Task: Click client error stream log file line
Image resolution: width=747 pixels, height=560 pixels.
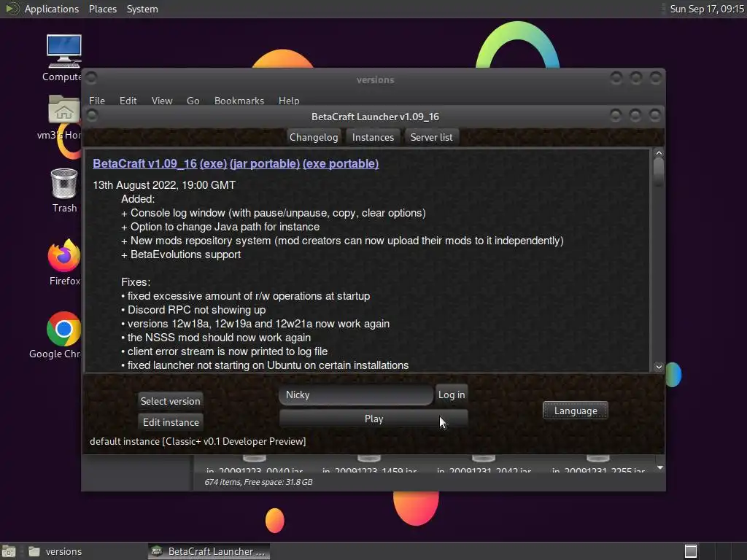Action: pyautogui.click(x=225, y=351)
